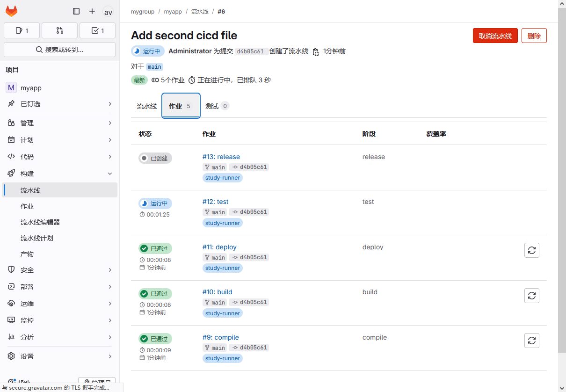
Task: Retry the build job
Action: point(531,296)
